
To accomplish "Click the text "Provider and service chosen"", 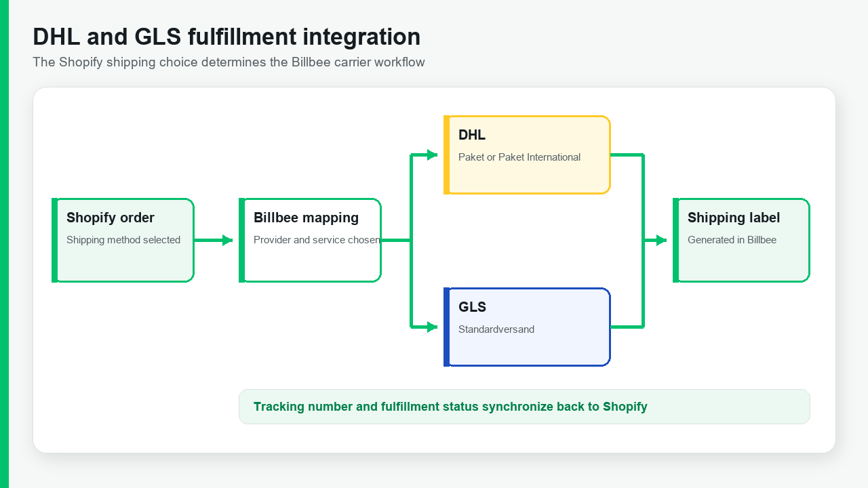I will click(317, 240).
